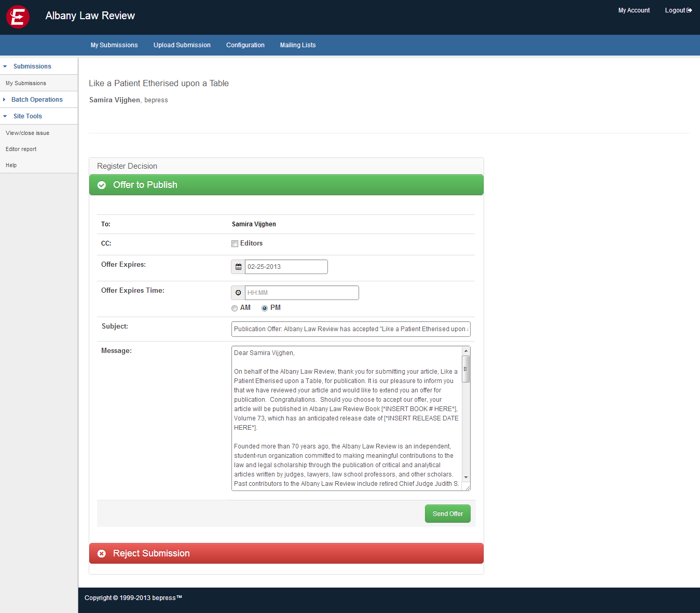Click the Albany Law Review title
Viewport: 700px width, 613px height.
click(x=90, y=16)
